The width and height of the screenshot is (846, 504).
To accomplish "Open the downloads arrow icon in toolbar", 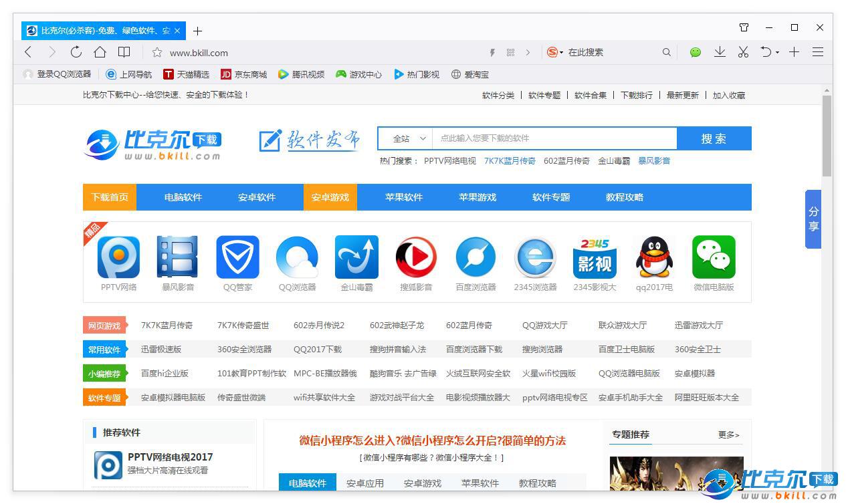I will (x=720, y=52).
